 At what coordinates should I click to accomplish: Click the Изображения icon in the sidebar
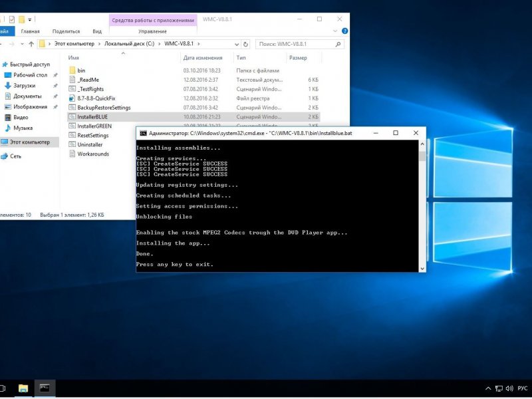click(x=7, y=107)
